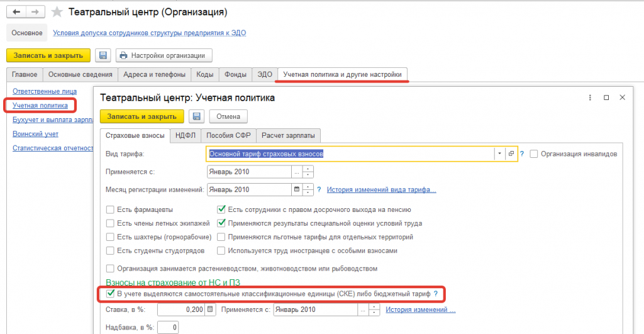Switch to НДФЛ tab
This screenshot has width=644, height=334.
[x=186, y=135]
